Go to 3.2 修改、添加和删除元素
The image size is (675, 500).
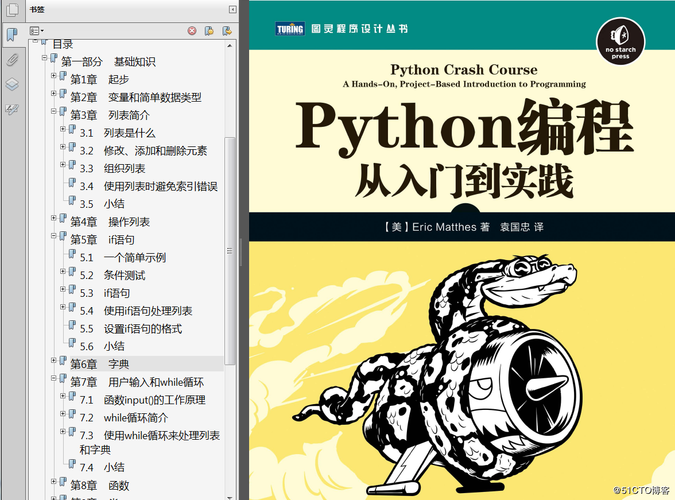point(143,151)
